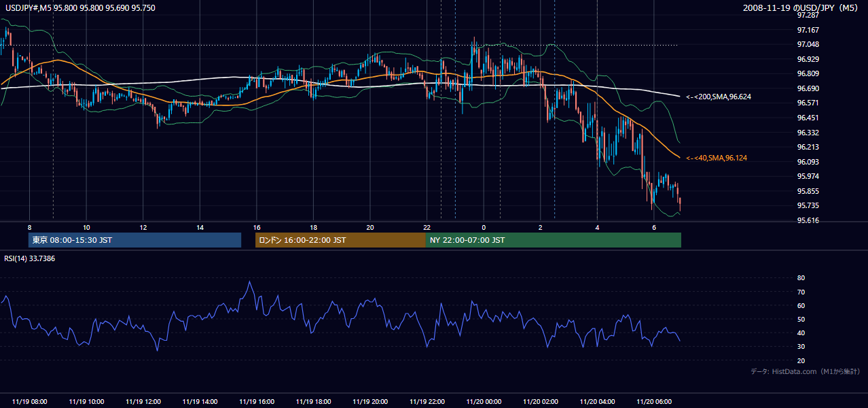
Task: Click hour label 12 under the price chart
Action: (x=143, y=227)
